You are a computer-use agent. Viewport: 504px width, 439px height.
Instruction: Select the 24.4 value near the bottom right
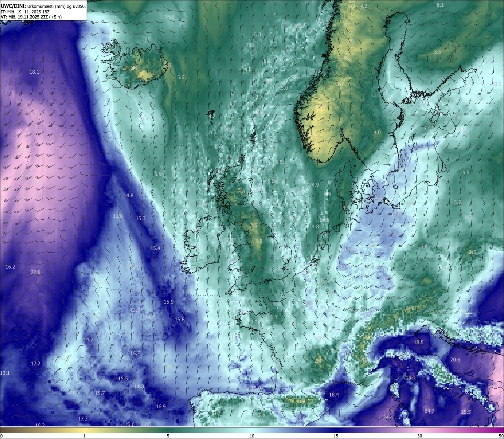[388, 418]
